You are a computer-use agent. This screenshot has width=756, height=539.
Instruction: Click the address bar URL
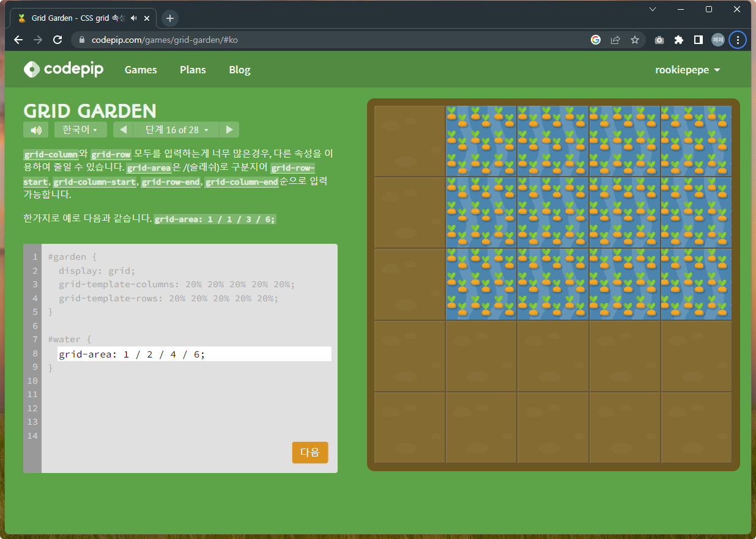point(165,40)
